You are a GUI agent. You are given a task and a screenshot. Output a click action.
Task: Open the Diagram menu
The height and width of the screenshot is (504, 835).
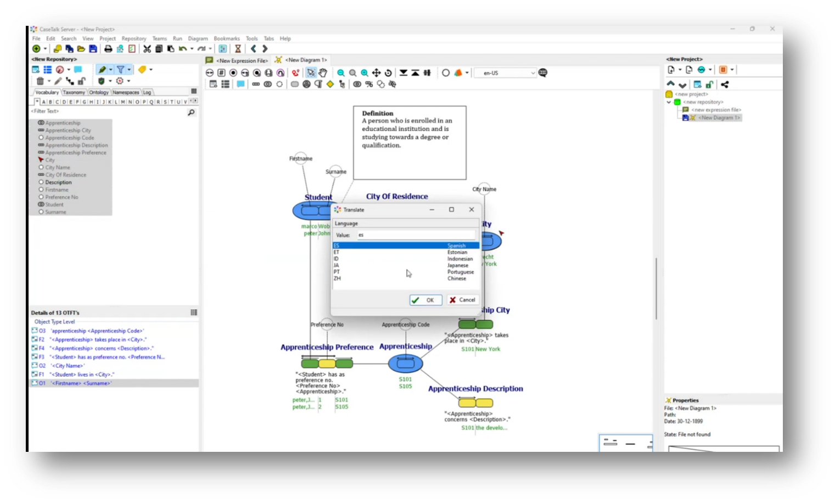pos(198,38)
